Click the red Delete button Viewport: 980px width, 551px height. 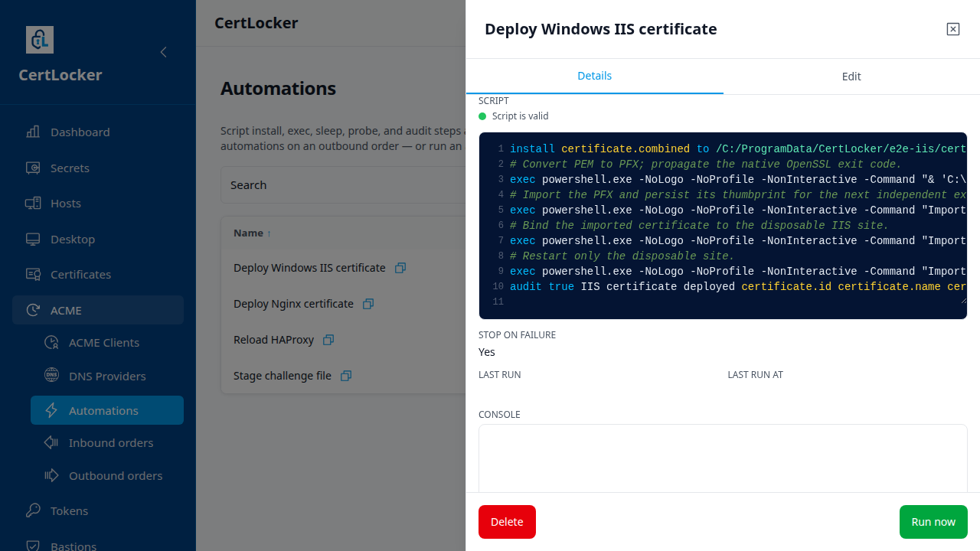coord(507,522)
